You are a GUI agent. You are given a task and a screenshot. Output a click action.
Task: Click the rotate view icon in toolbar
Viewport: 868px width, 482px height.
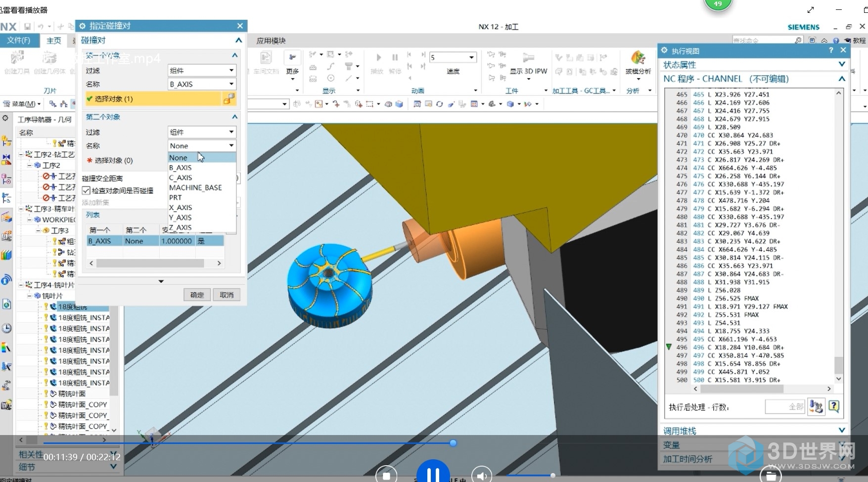(x=439, y=104)
